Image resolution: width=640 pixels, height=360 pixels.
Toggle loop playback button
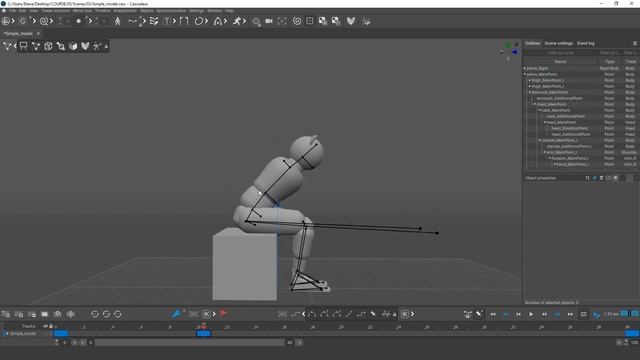coord(583,314)
